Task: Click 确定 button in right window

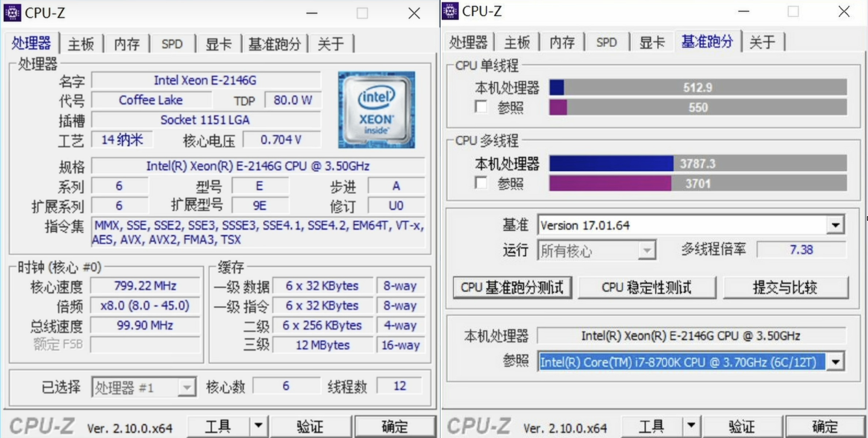Action: (825, 426)
